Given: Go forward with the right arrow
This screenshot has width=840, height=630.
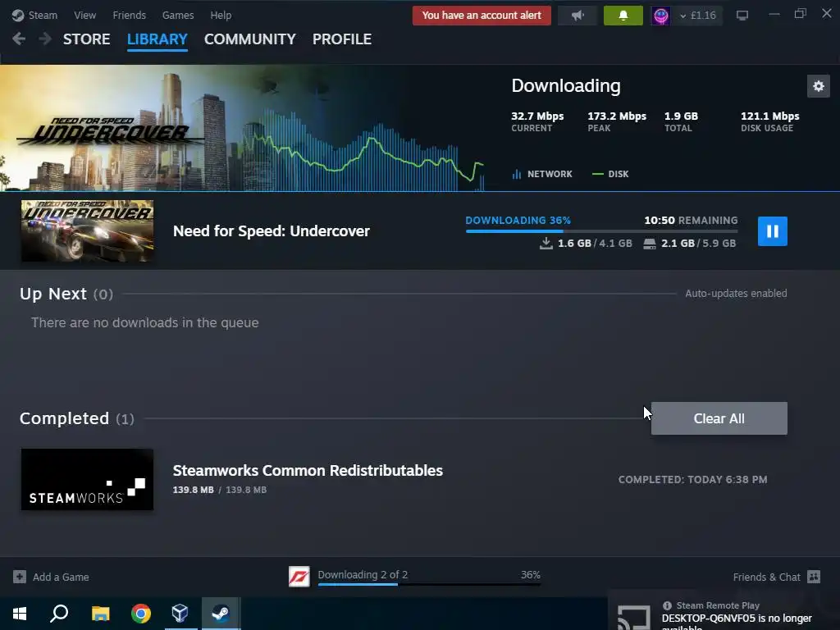Looking at the screenshot, I should 45,39.
